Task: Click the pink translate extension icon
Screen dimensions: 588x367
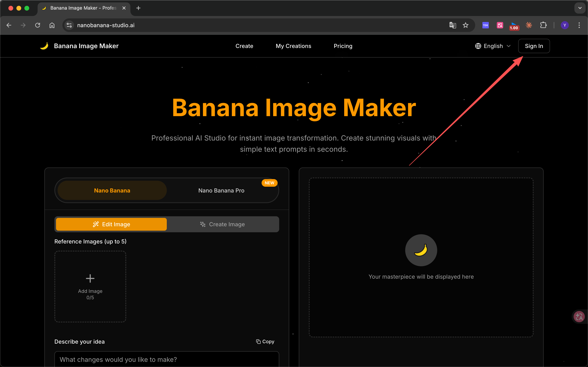Action: (x=500, y=25)
